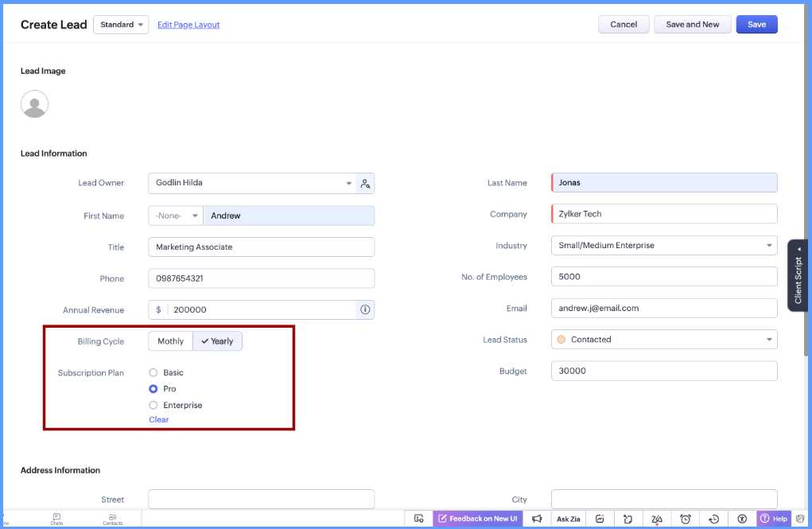Open reminders using the alarm clock icon
Screen dimensions: 812x529
click(x=685, y=518)
